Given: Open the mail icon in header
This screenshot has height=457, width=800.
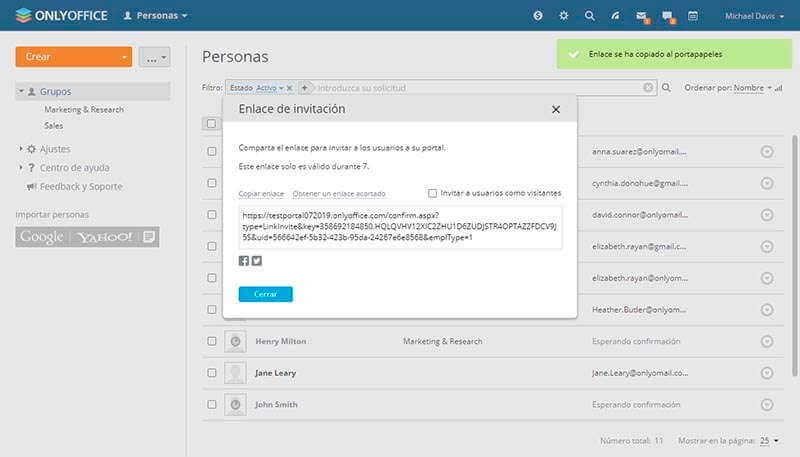Looking at the screenshot, I should pyautogui.click(x=642, y=16).
